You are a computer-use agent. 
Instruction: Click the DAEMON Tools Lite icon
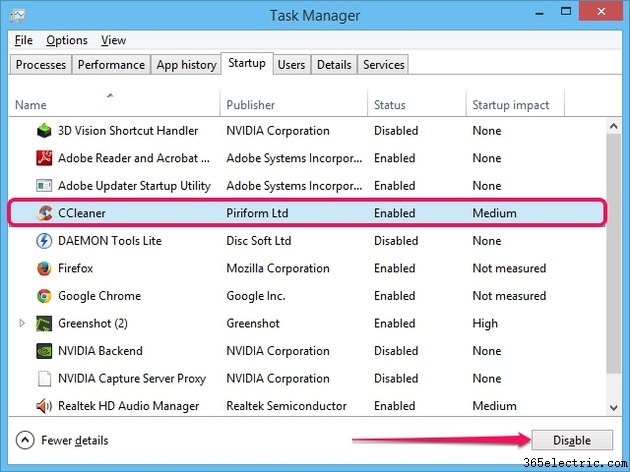44,241
